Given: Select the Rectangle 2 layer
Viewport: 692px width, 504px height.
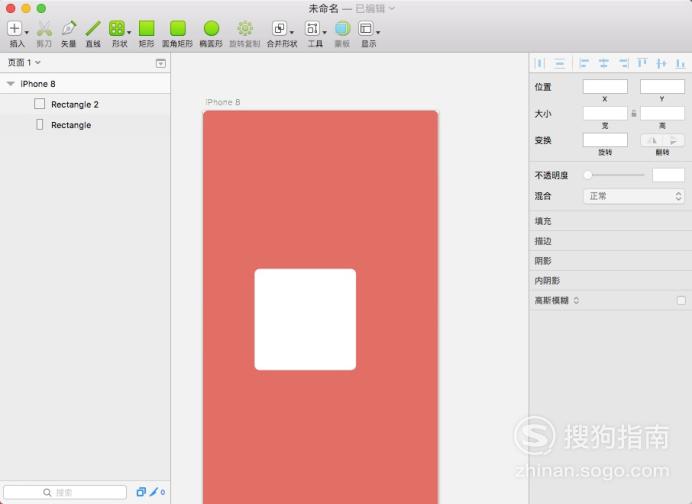Looking at the screenshot, I should [x=85, y=104].
